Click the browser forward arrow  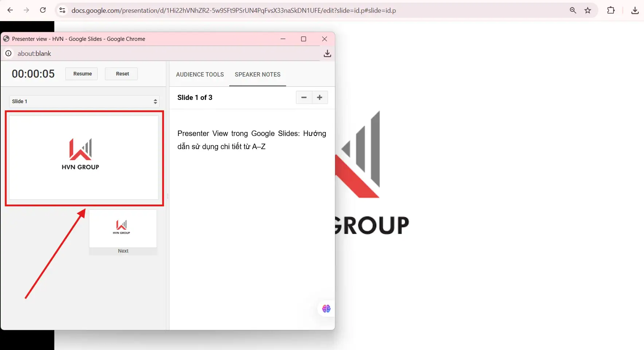point(26,10)
